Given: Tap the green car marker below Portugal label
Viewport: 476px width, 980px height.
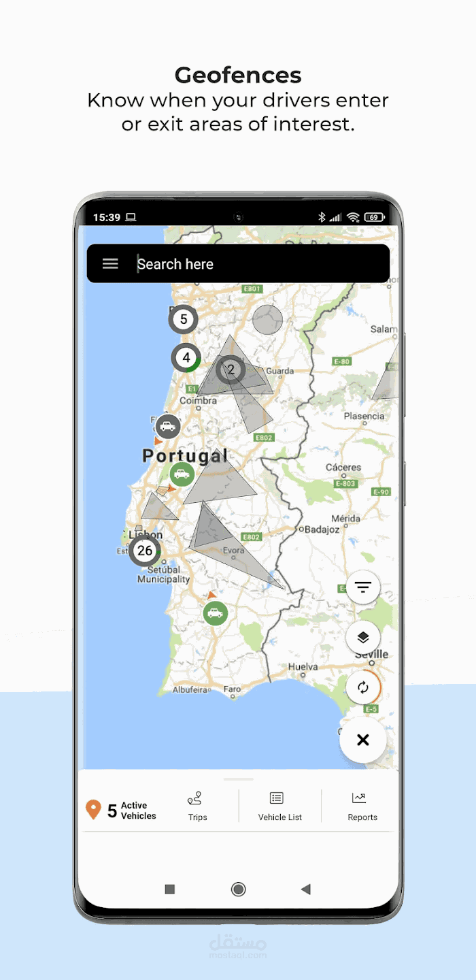Looking at the screenshot, I should pyautogui.click(x=182, y=474).
